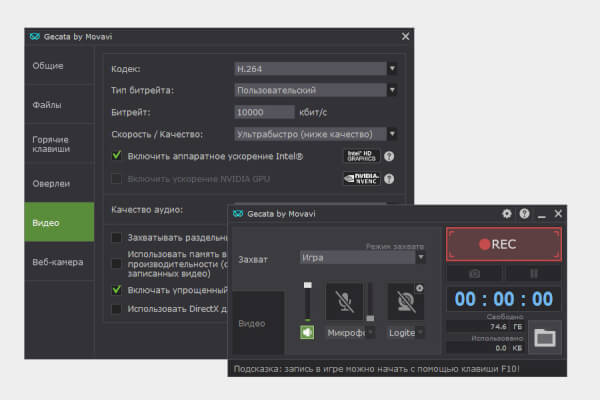Click the Скорость / Качество dropdown arrow

click(x=392, y=134)
